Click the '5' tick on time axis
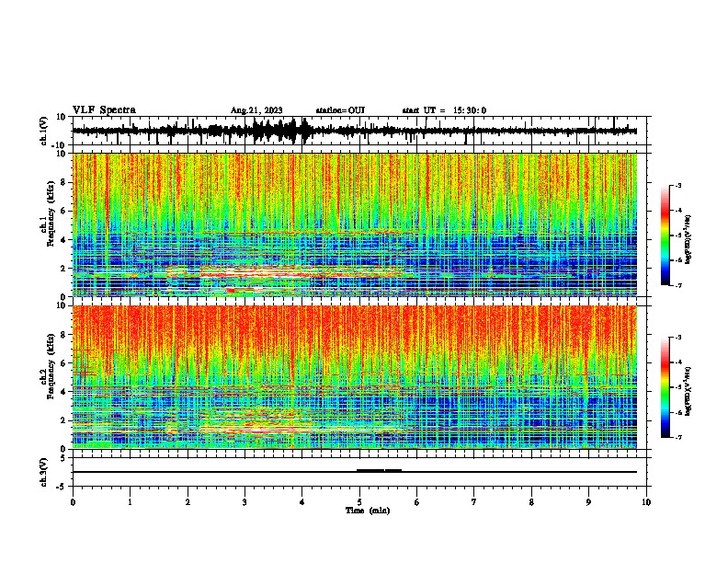 tap(359, 502)
